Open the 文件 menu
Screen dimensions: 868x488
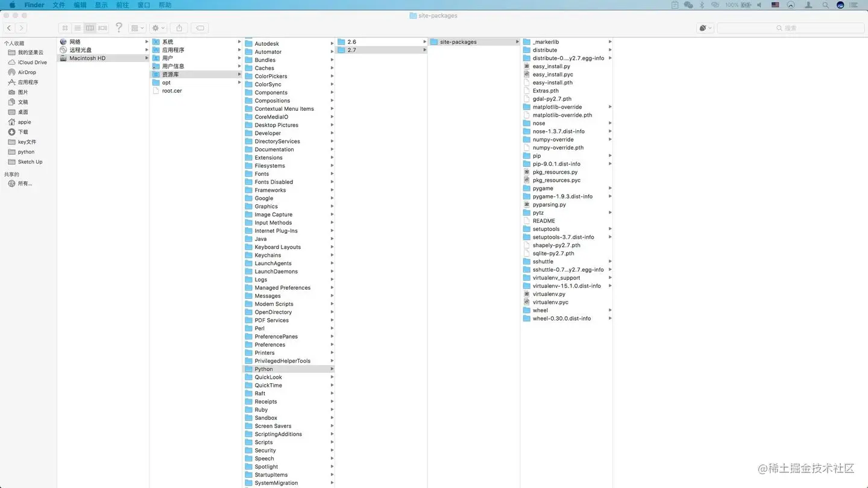point(58,5)
